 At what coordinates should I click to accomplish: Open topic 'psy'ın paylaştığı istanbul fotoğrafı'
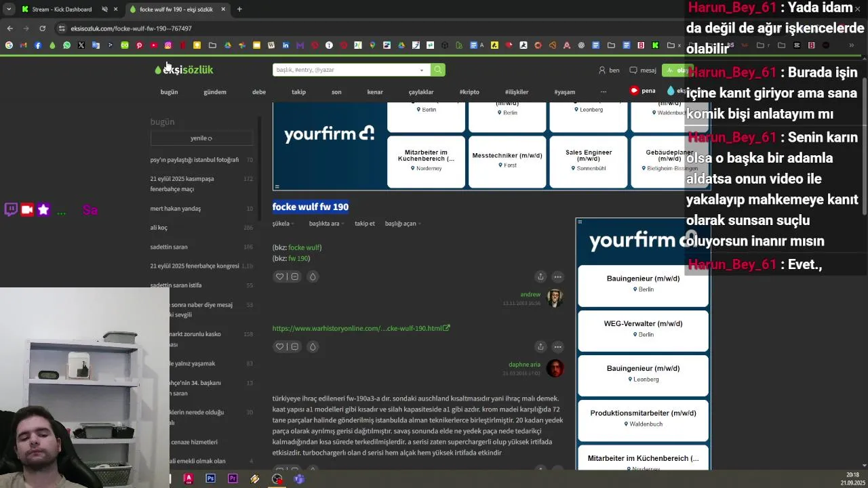tap(195, 160)
